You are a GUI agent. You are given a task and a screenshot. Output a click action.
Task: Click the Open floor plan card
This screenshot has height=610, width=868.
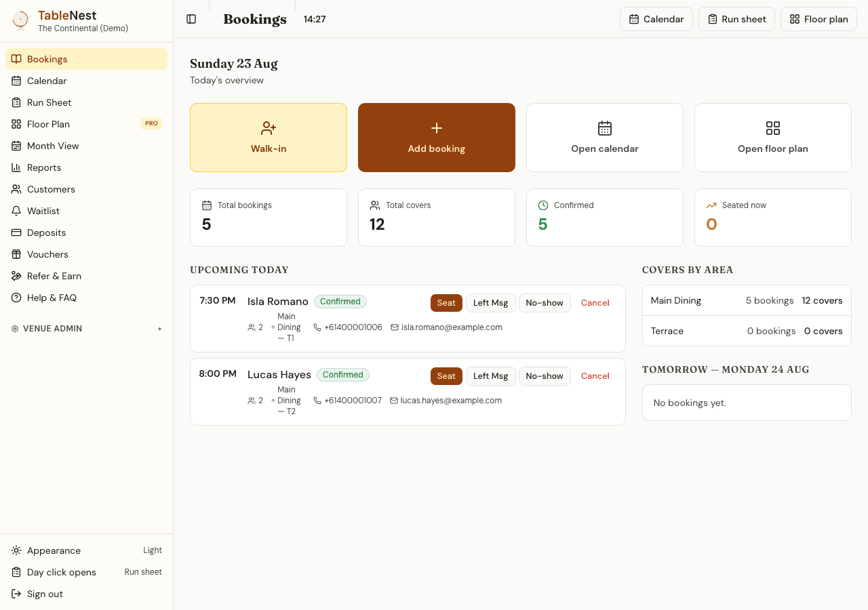coord(773,138)
